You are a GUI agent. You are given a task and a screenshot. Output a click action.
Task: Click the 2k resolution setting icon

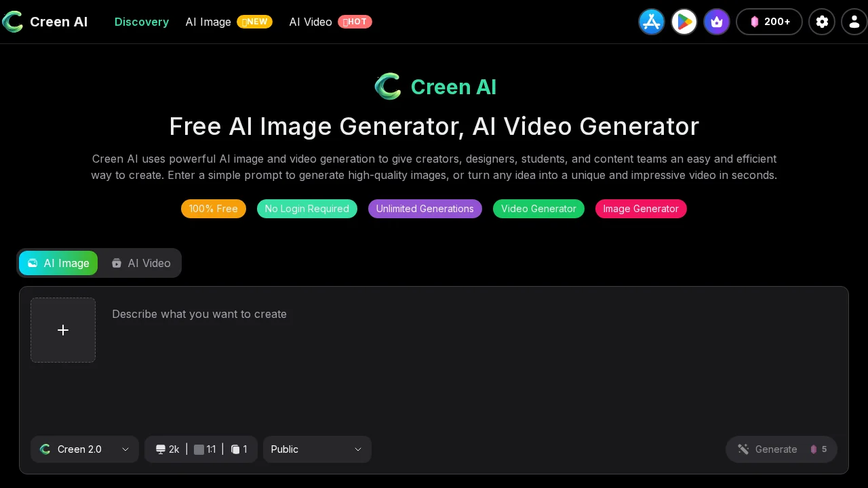161,449
